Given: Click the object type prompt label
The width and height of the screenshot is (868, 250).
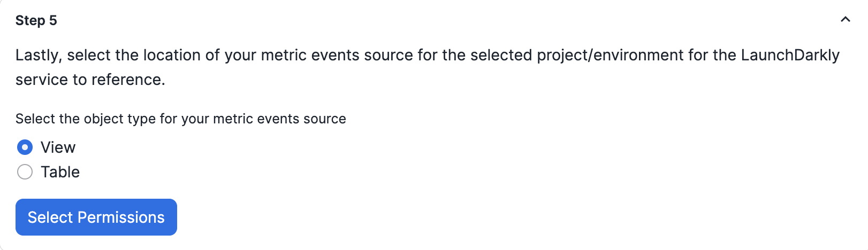Looking at the screenshot, I should [x=180, y=119].
